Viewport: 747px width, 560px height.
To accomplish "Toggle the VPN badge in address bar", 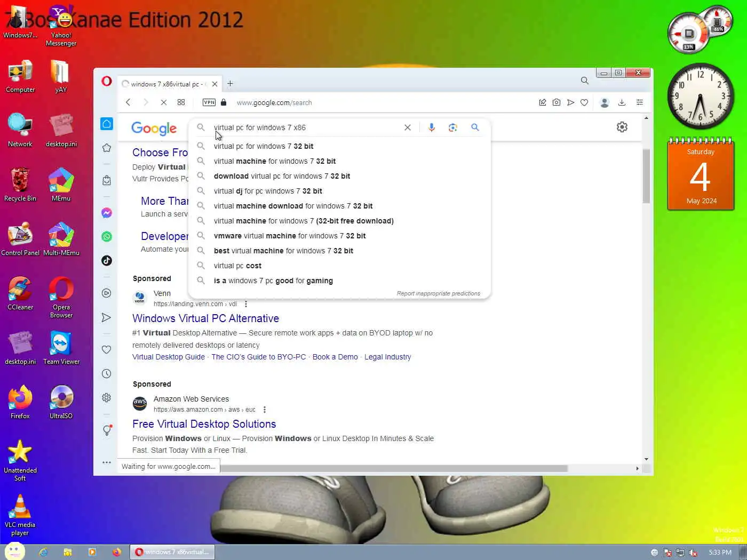I will pyautogui.click(x=209, y=102).
